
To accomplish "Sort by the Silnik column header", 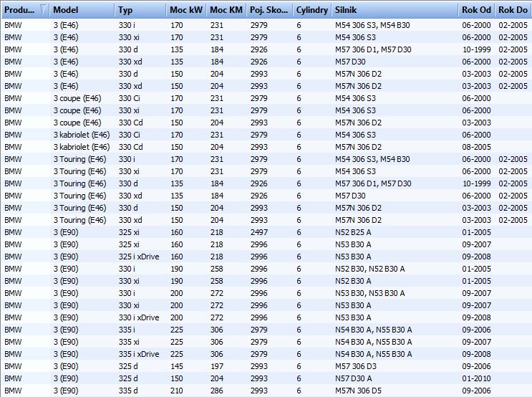I will [395, 10].
